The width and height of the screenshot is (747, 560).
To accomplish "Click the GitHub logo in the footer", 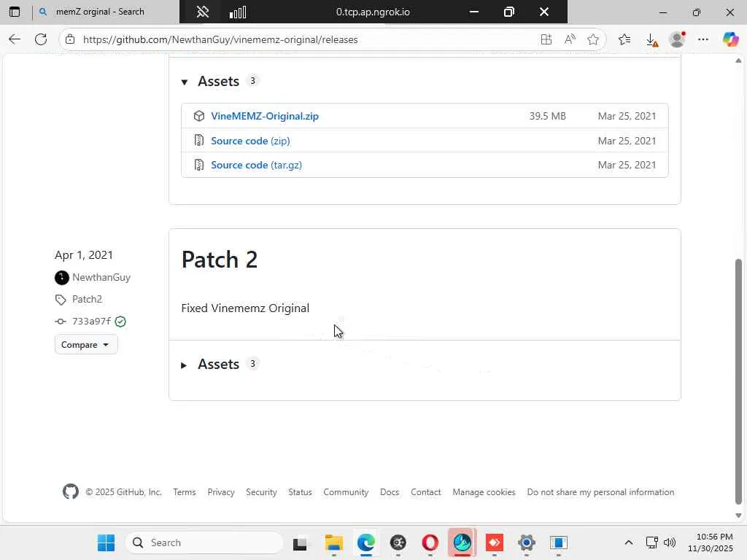I will pyautogui.click(x=71, y=491).
